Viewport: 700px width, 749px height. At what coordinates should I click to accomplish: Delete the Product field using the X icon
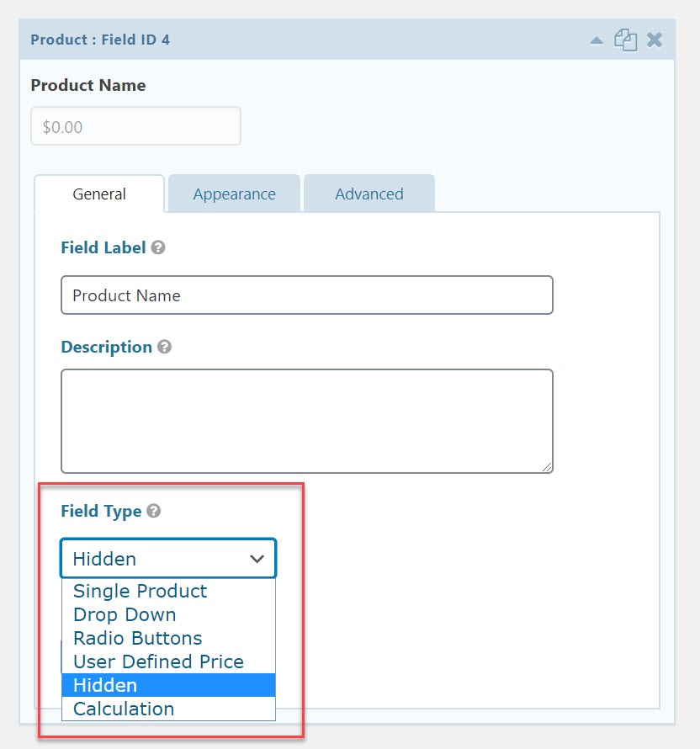[x=655, y=40]
